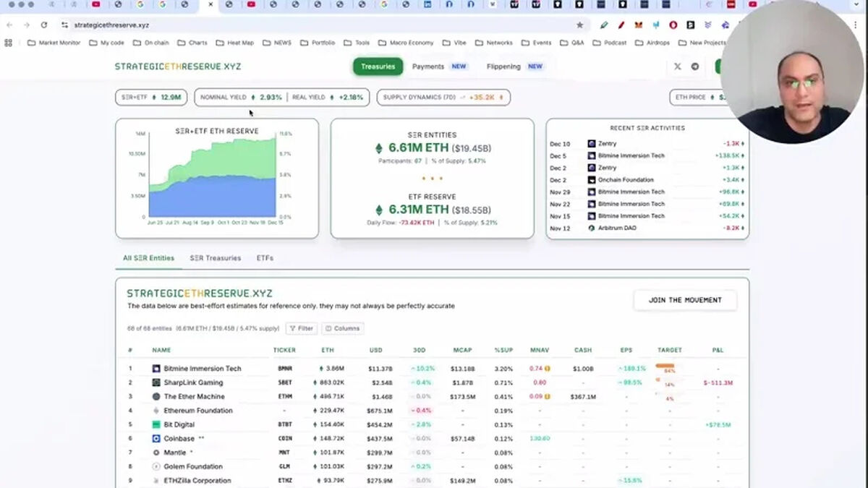Click the ETH diamond icon beside 6.31M ETH
The height and width of the screenshot is (488, 868).
coord(378,210)
